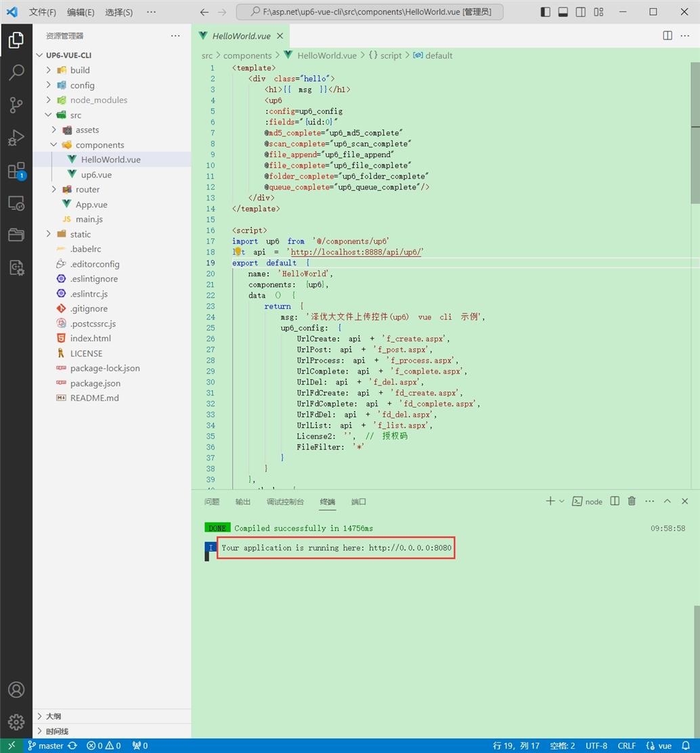
Task: Open package.json in explorer
Action: coord(95,383)
